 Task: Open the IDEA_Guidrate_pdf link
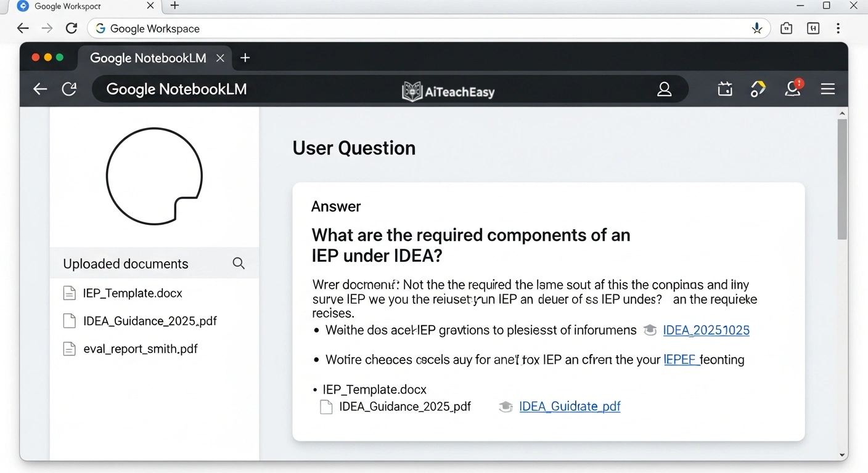[x=570, y=406]
